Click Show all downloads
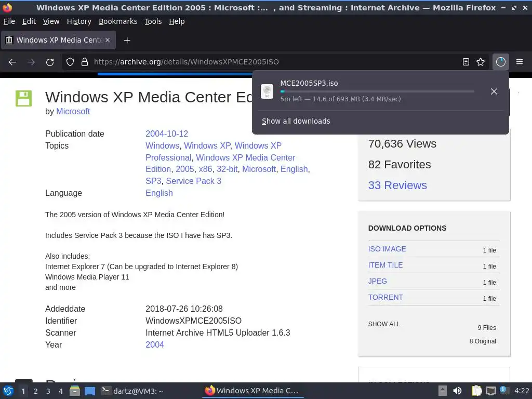Viewport: 532px width, 399px height. pos(296,121)
